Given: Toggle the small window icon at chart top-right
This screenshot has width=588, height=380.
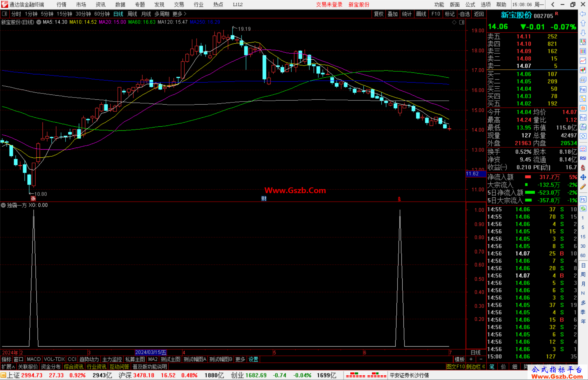Looking at the screenshot, I should pyautogui.click(x=462, y=22).
